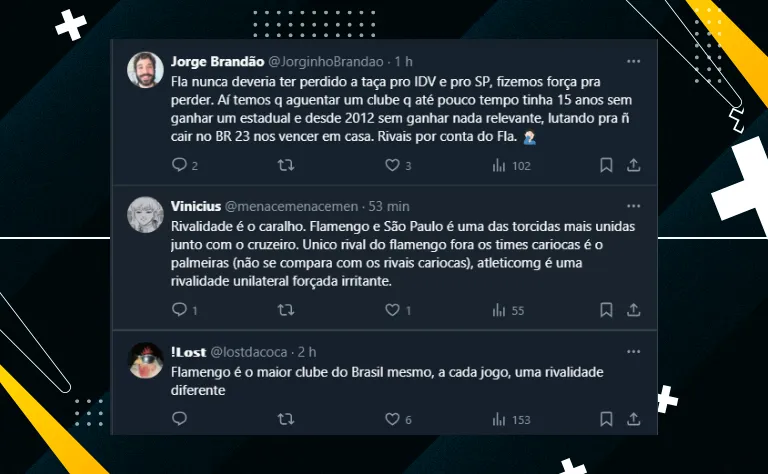Open @menacemenacemen profile handle
This screenshot has width=768, height=474.
291,207
